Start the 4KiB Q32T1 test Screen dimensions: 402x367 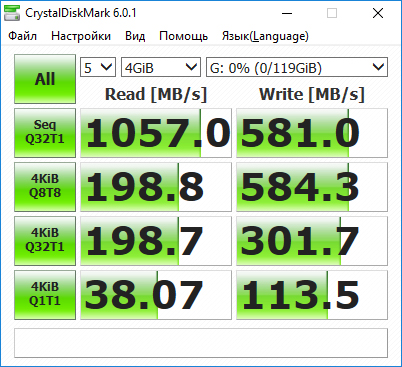click(x=45, y=241)
